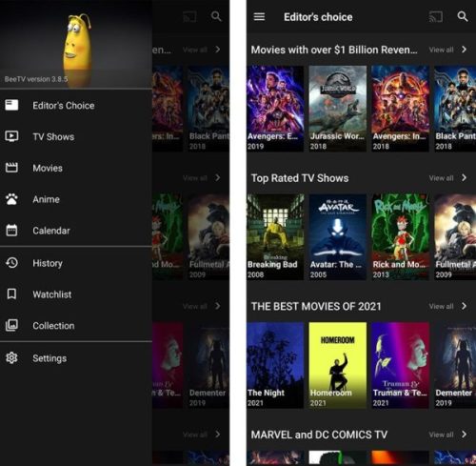The image size is (476, 466).
Task: Expand MARVEL and DC COMICS TV chevron
Action: (x=464, y=435)
